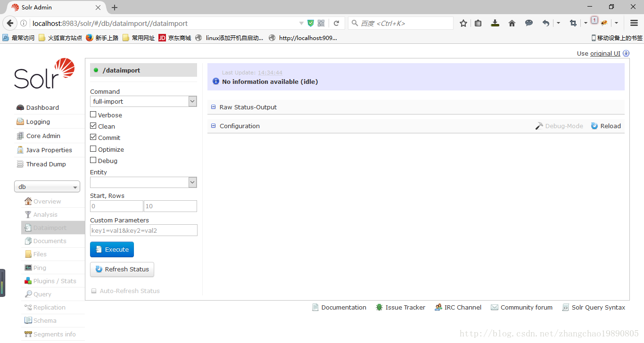Enable the Debug checkbox
The height and width of the screenshot is (343, 644).
coord(93,160)
